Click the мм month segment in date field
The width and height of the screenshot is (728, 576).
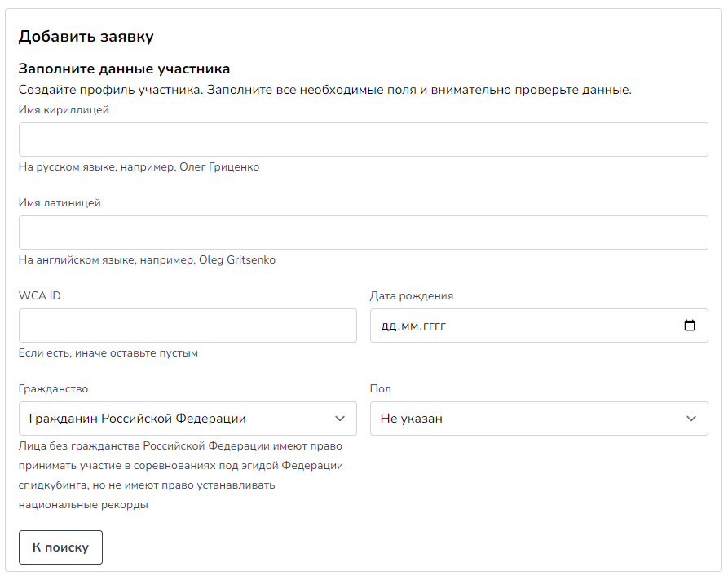[410, 326]
